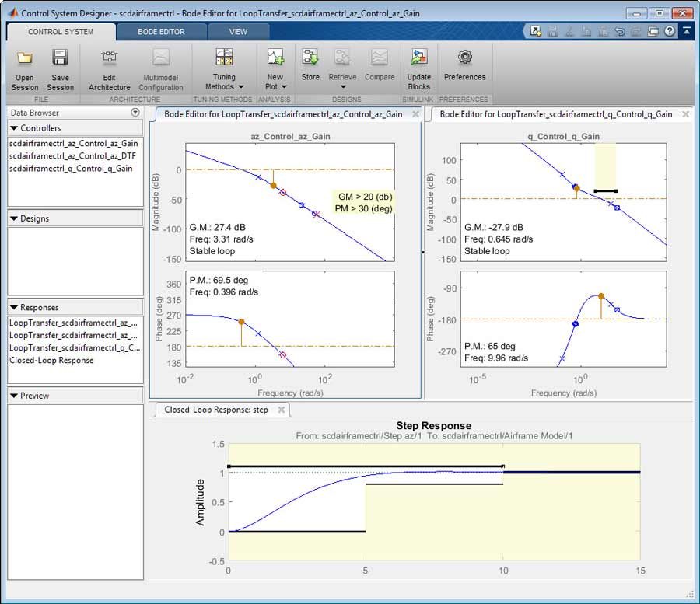Click the P.M.: 65 deg readout
This screenshot has width=700, height=604.
point(490,346)
